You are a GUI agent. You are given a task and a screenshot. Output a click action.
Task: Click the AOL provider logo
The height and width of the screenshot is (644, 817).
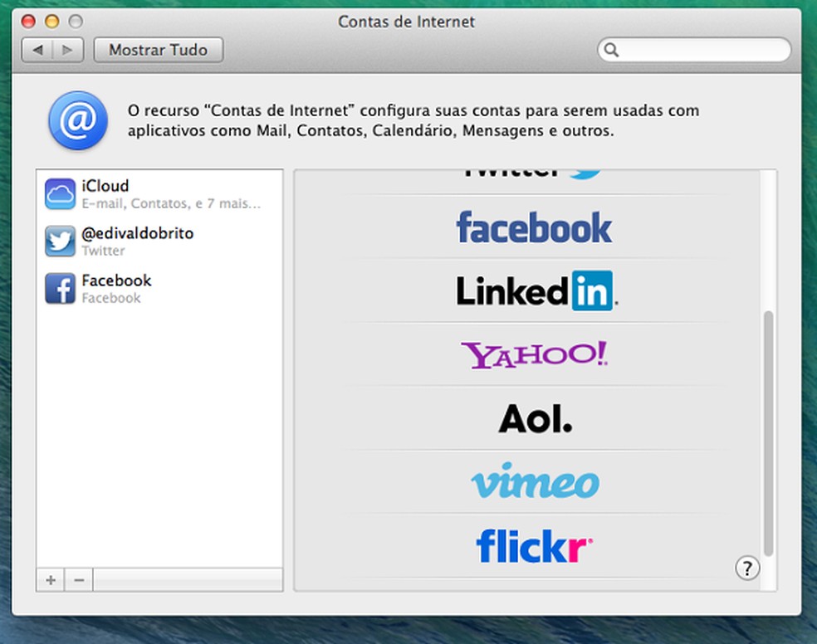click(x=534, y=418)
